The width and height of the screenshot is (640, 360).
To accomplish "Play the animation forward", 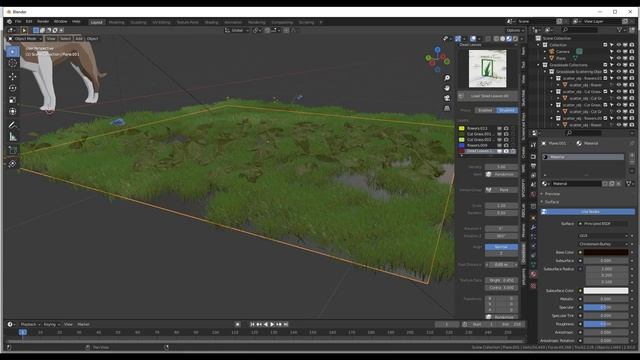I will (x=272, y=324).
